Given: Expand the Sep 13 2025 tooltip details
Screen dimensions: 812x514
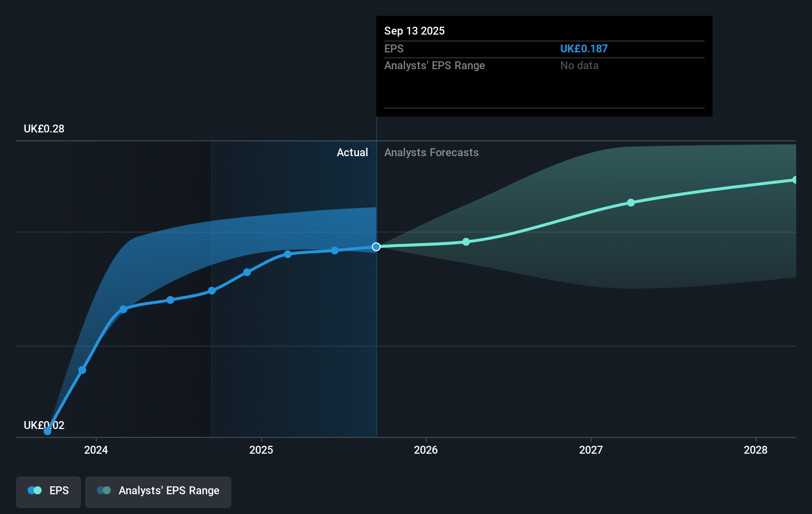Looking at the screenshot, I should pyautogui.click(x=544, y=66).
